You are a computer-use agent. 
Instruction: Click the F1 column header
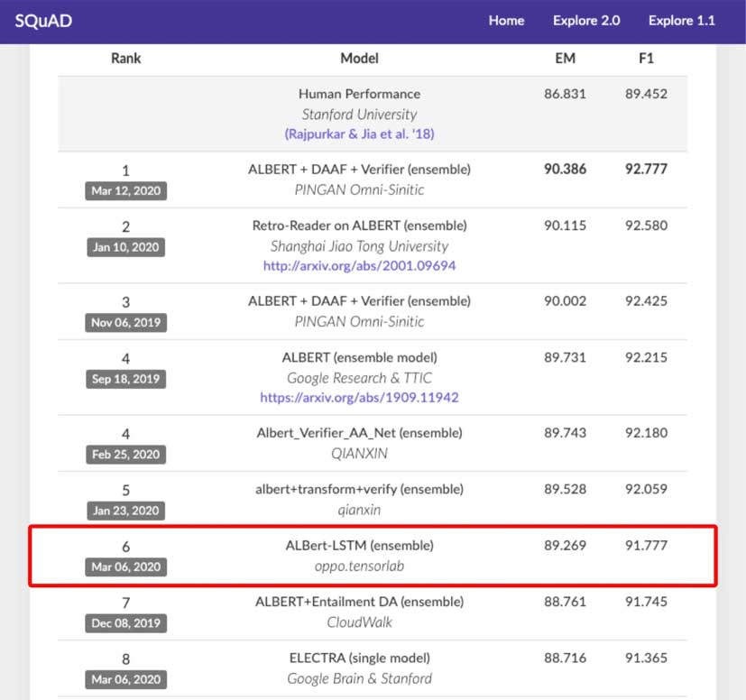pos(645,58)
